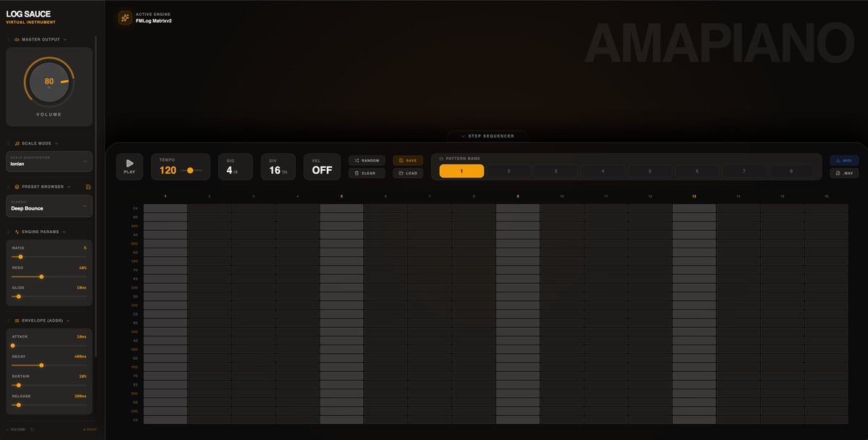868x440 pixels.
Task: Select pattern bank slot 2
Action: tap(509, 171)
